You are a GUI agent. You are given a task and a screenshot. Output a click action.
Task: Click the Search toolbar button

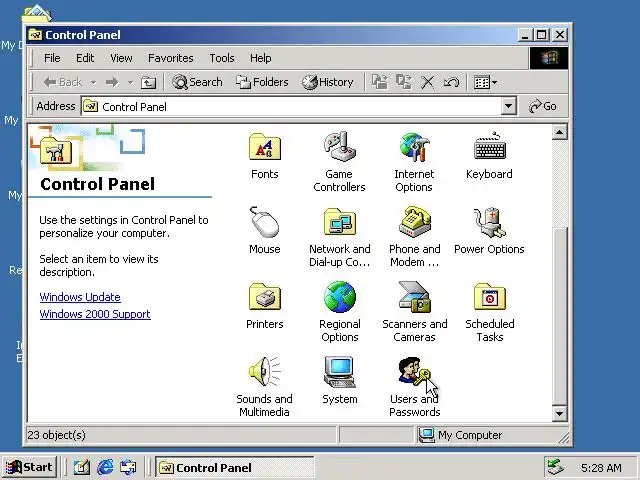click(x=198, y=82)
